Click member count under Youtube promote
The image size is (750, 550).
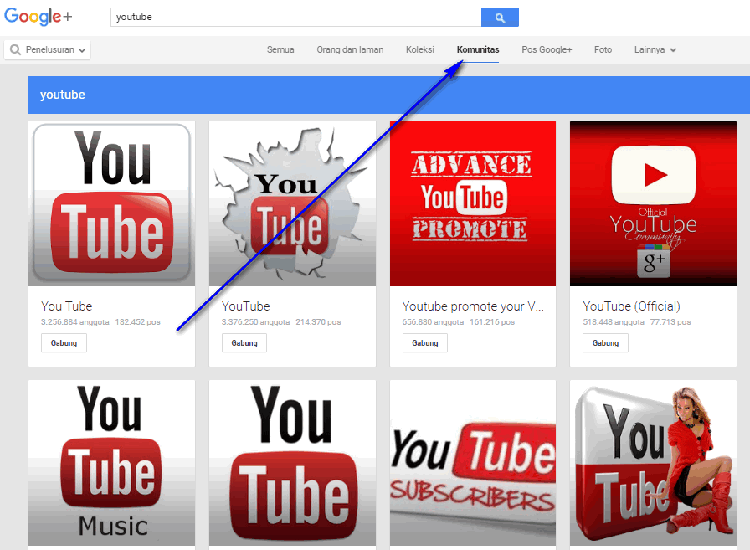[x=433, y=322]
